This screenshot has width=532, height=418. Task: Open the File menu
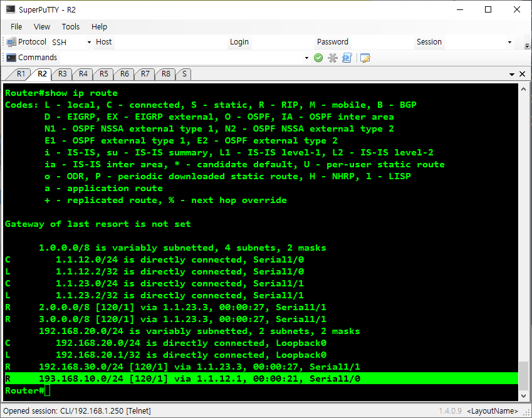(x=16, y=27)
